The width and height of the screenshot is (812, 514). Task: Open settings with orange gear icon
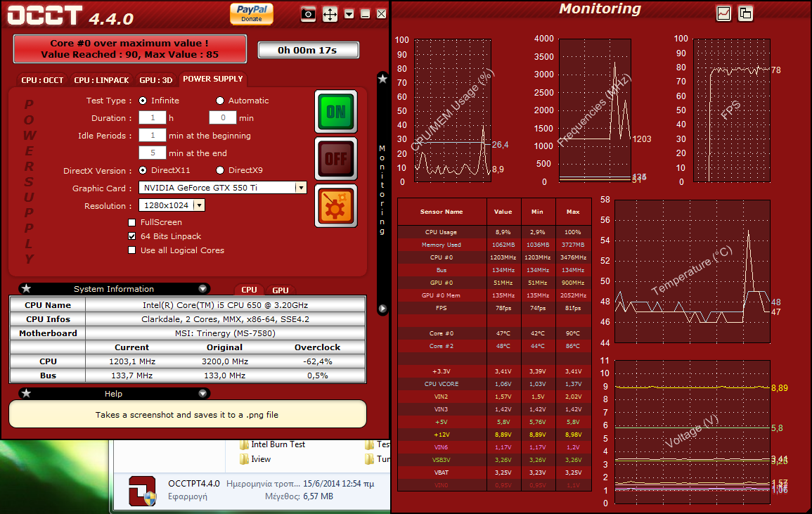(336, 206)
